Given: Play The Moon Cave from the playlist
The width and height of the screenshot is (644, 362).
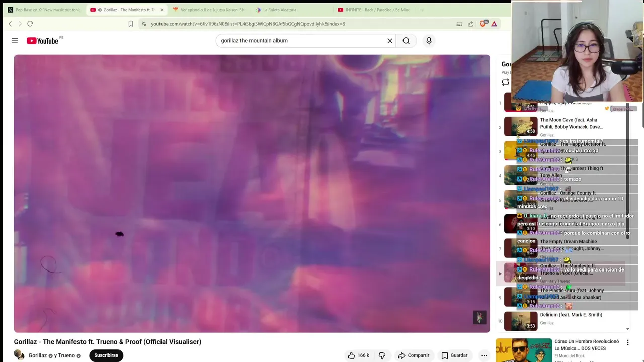Looking at the screenshot, I should coord(572,123).
